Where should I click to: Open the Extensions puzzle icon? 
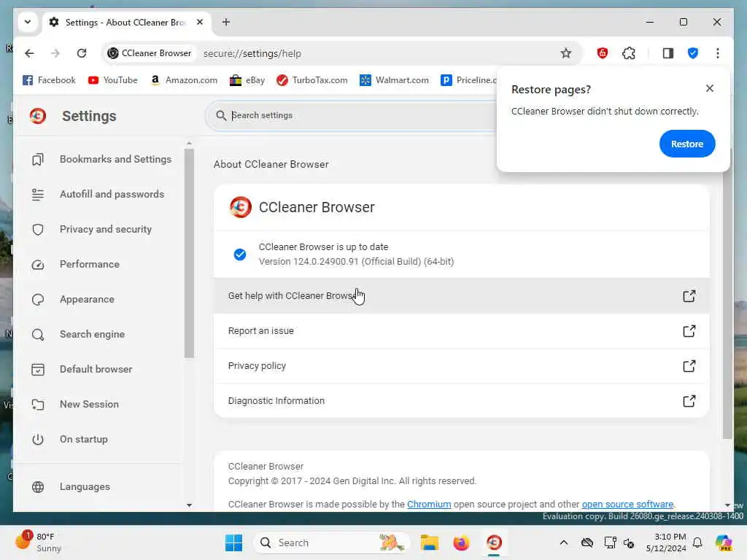(x=628, y=53)
